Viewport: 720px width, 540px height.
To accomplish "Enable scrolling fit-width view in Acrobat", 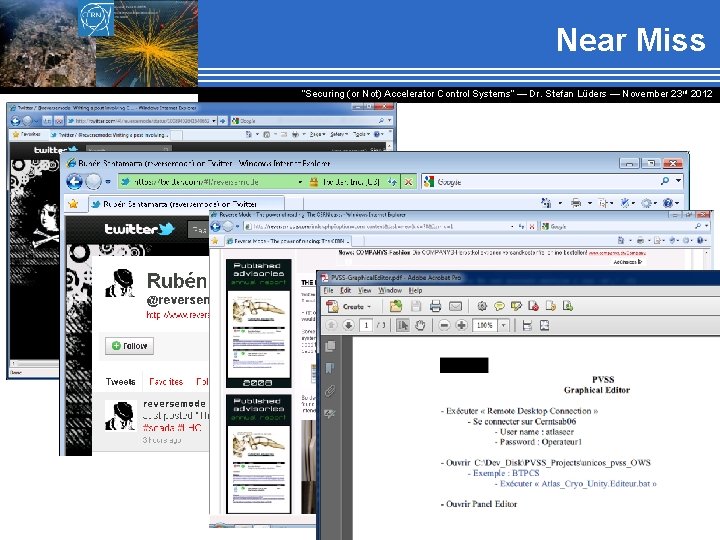I will (527, 326).
